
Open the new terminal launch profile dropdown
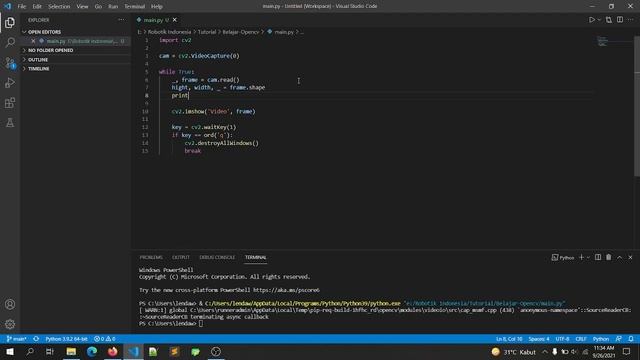point(588,257)
